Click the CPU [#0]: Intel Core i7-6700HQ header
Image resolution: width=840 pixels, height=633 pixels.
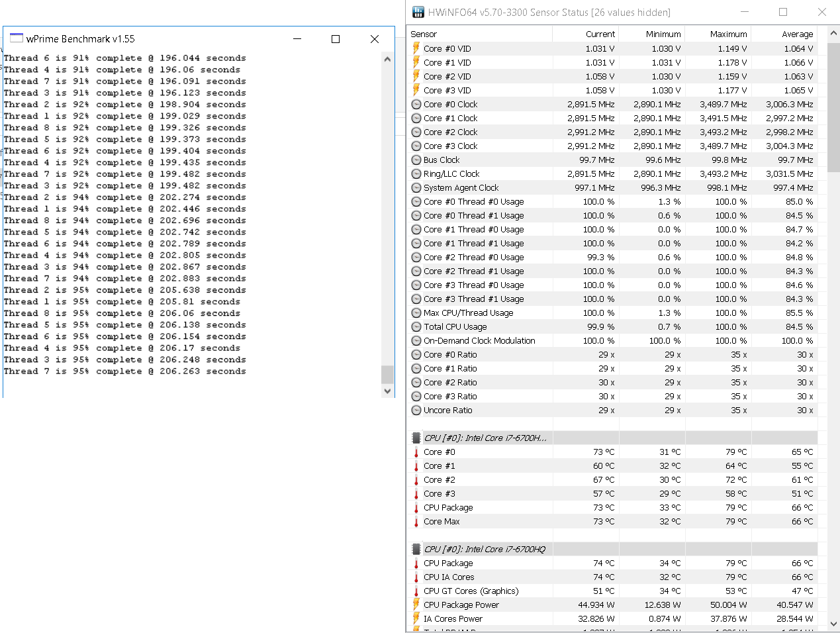tap(485, 549)
